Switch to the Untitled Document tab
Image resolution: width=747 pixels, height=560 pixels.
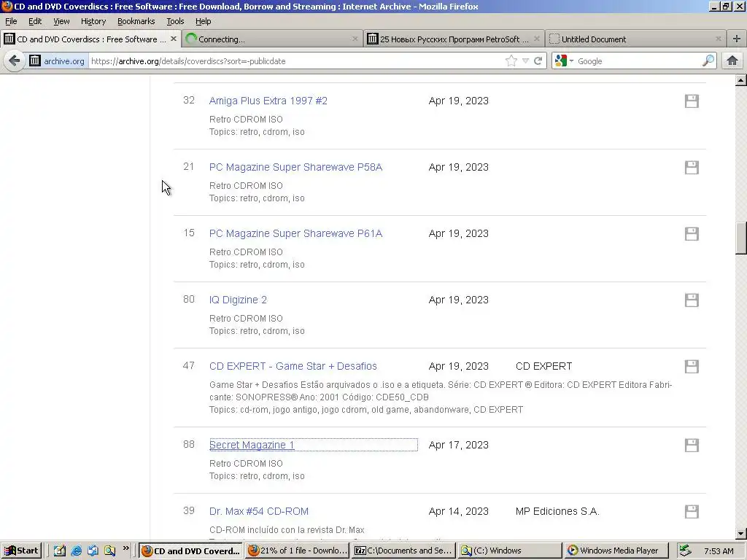tap(635, 39)
